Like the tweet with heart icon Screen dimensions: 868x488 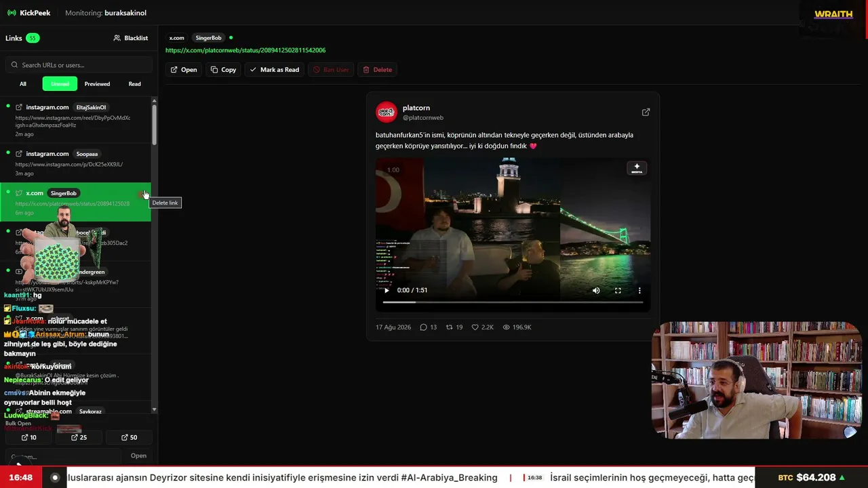[475, 327]
